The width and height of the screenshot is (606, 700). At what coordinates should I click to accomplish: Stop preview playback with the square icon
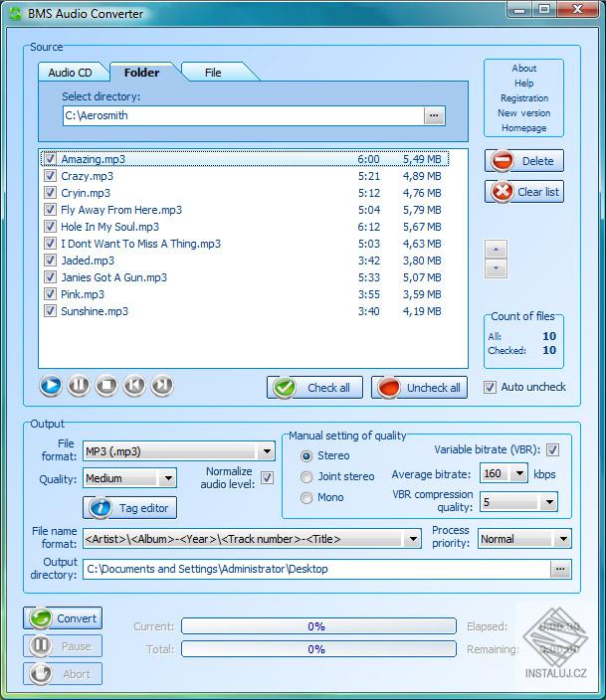106,385
